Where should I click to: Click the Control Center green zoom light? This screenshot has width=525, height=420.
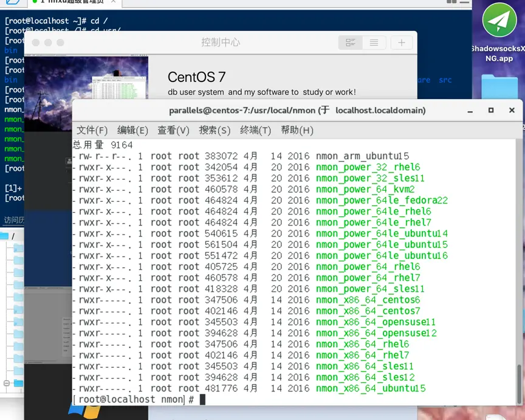coord(60,43)
